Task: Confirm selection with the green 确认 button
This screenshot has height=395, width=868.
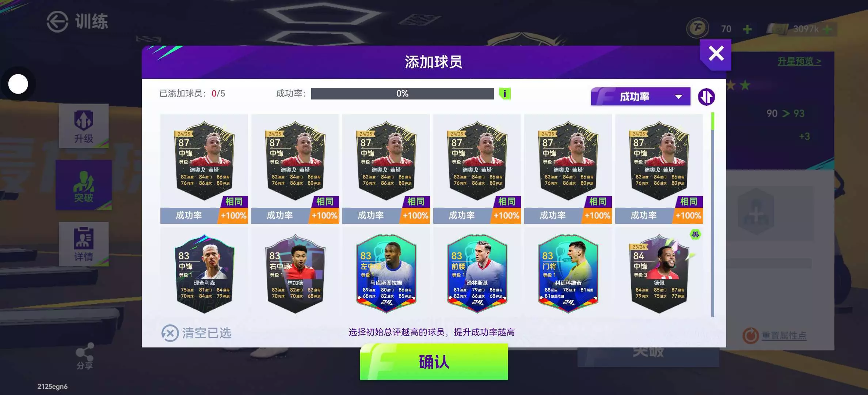Action: [434, 362]
